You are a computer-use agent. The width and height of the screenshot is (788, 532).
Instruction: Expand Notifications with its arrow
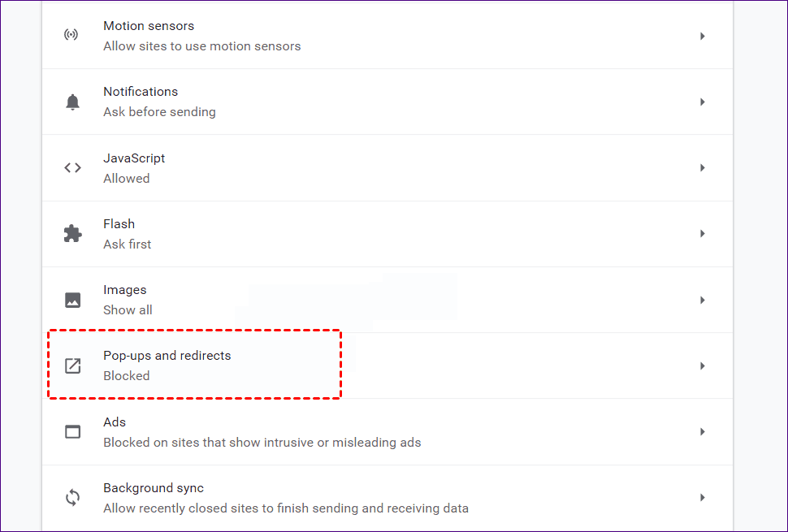pos(702,102)
